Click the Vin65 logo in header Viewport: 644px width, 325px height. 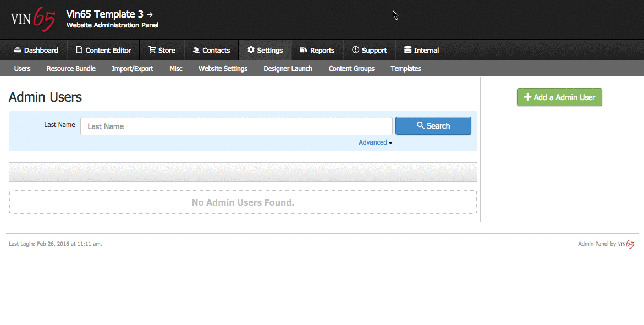[x=33, y=20]
